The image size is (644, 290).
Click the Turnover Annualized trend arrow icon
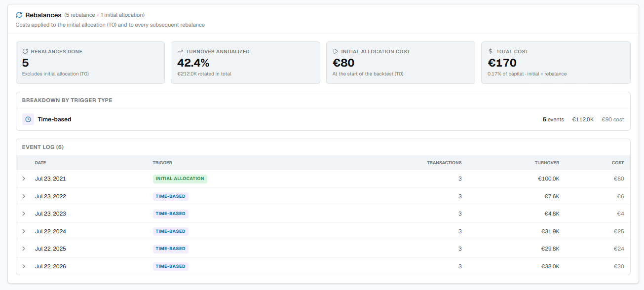pos(180,51)
